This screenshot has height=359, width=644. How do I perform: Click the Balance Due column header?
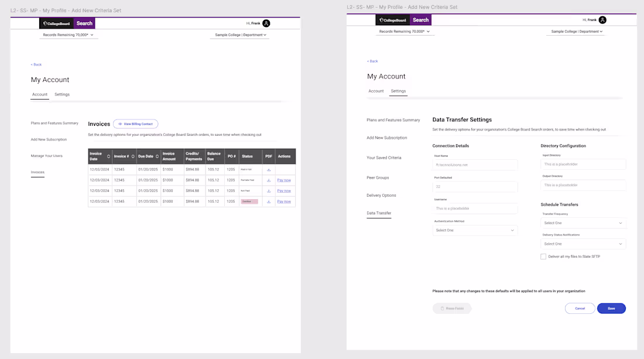[x=214, y=156]
